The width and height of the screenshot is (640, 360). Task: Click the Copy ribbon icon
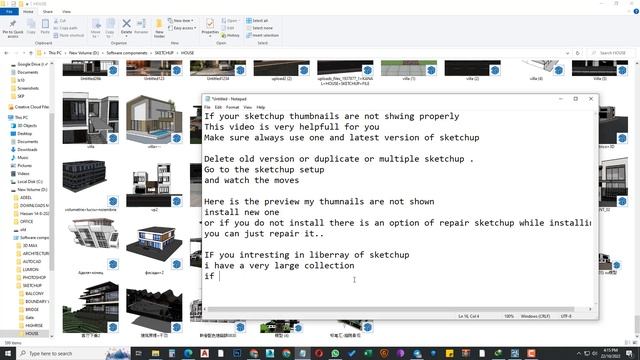click(x=31, y=27)
